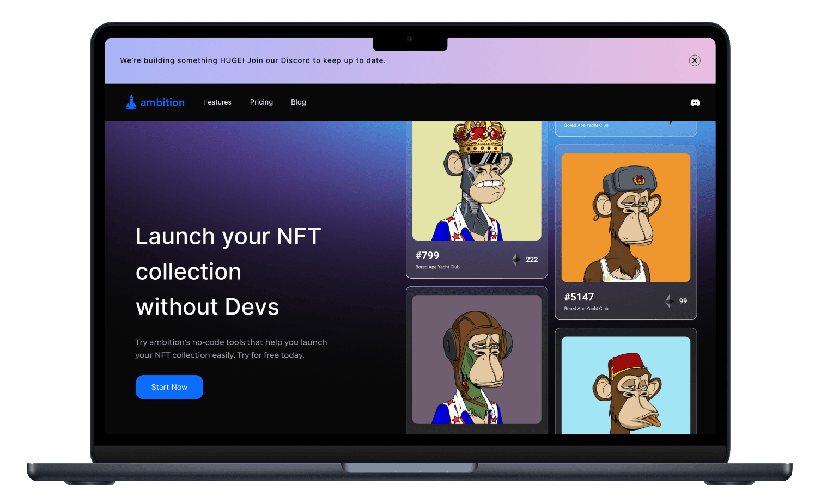
Task: Open the ushanka ape #5147 image
Action: [626, 218]
